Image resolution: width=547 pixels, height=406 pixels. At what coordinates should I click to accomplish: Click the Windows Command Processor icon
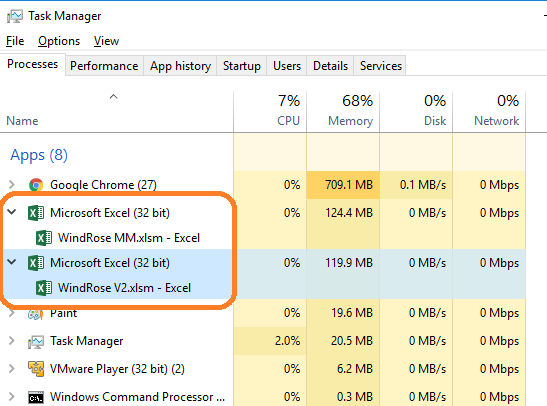(36, 398)
